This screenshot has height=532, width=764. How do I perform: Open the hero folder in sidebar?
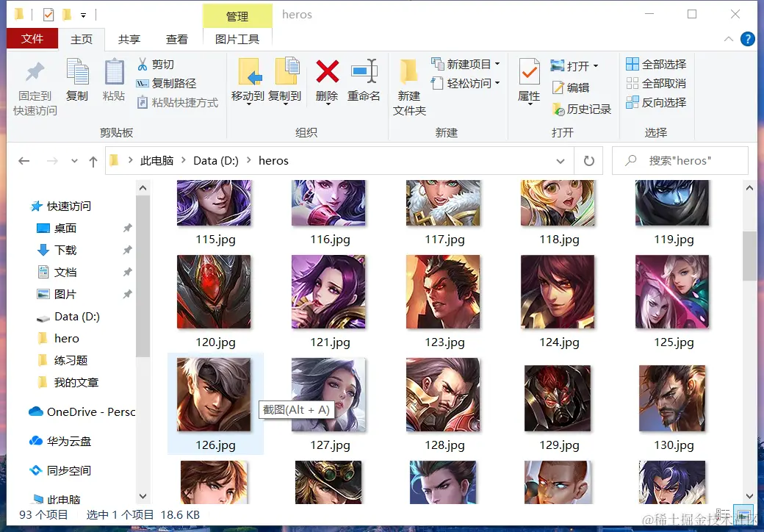(x=58, y=339)
